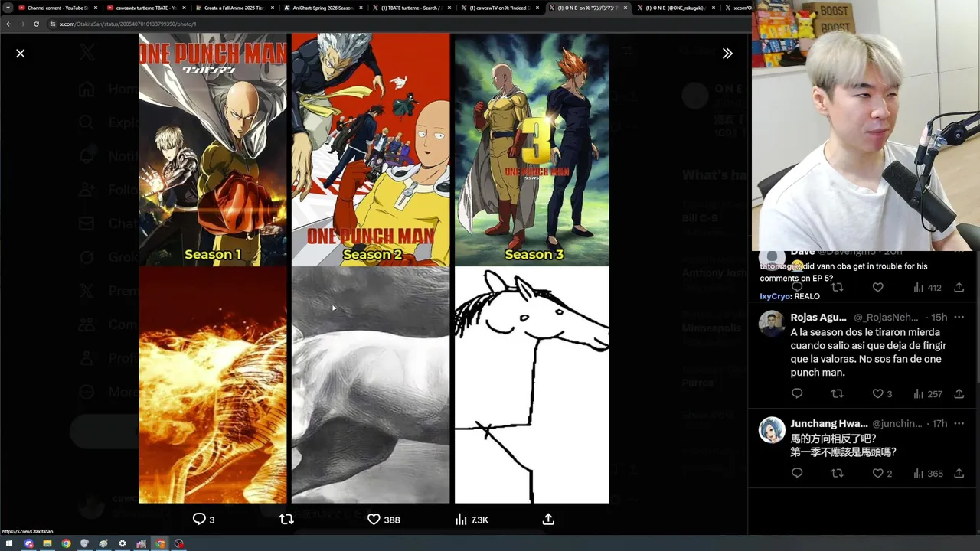Image resolution: width=980 pixels, height=551 pixels.
Task: Reload the current page
Action: pos(36,24)
